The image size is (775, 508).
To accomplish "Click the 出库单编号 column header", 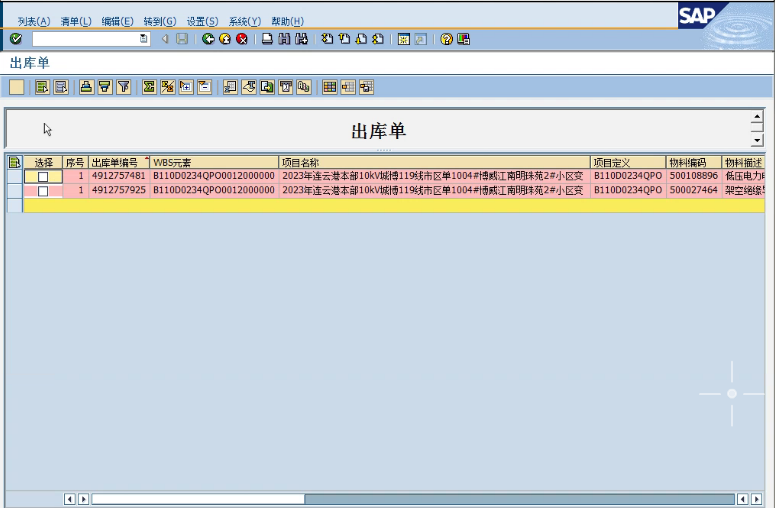I will click(116, 162).
